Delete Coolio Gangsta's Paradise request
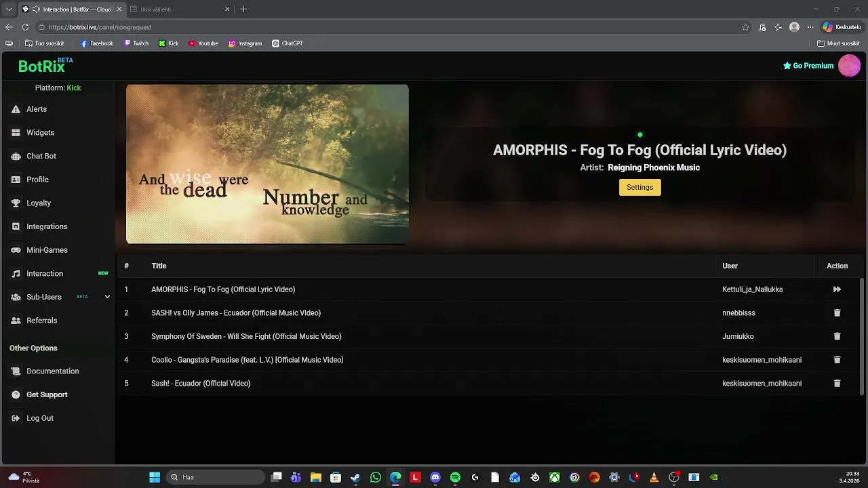868x488 pixels. (x=837, y=360)
